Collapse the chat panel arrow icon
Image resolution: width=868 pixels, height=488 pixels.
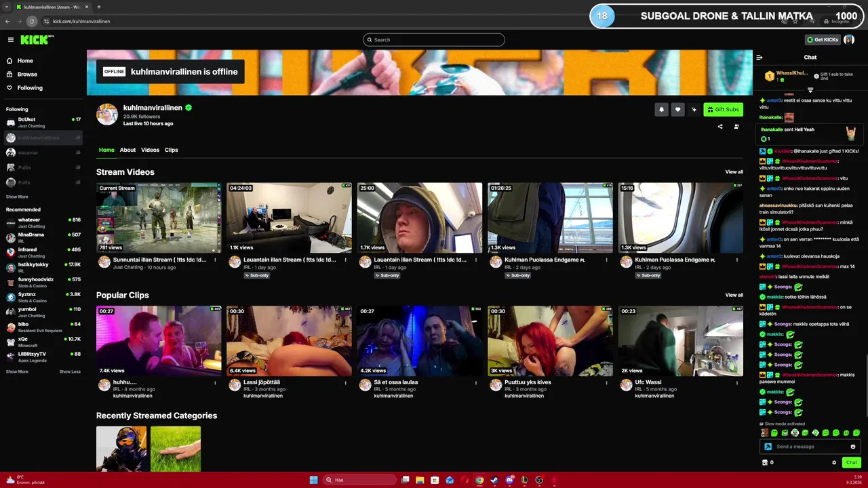point(759,58)
